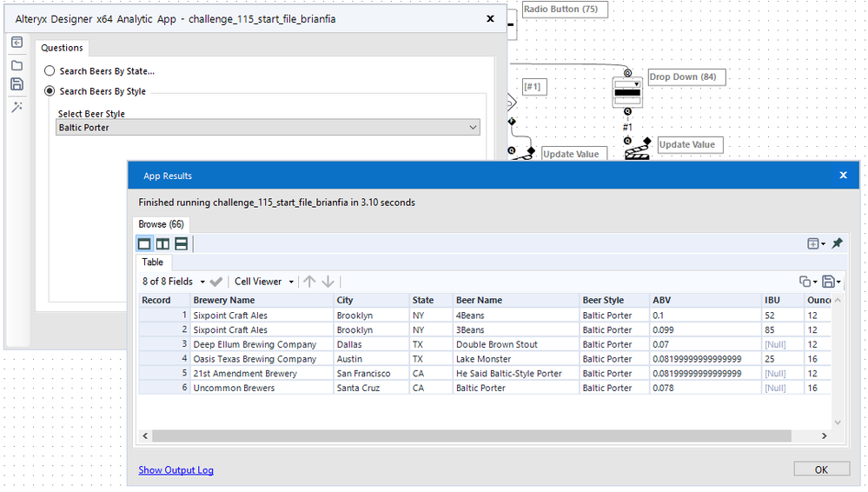Select single-pane view layout icon
Image resolution: width=868 pixels, height=492 pixels.
(x=144, y=243)
